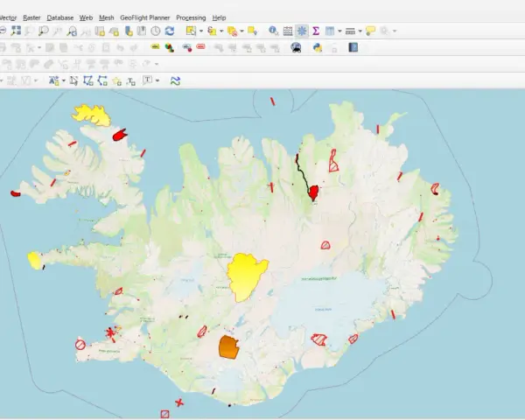Image resolution: width=525 pixels, height=420 pixels.
Task: Open the Field Calculator abacus icon
Action: pos(288,31)
